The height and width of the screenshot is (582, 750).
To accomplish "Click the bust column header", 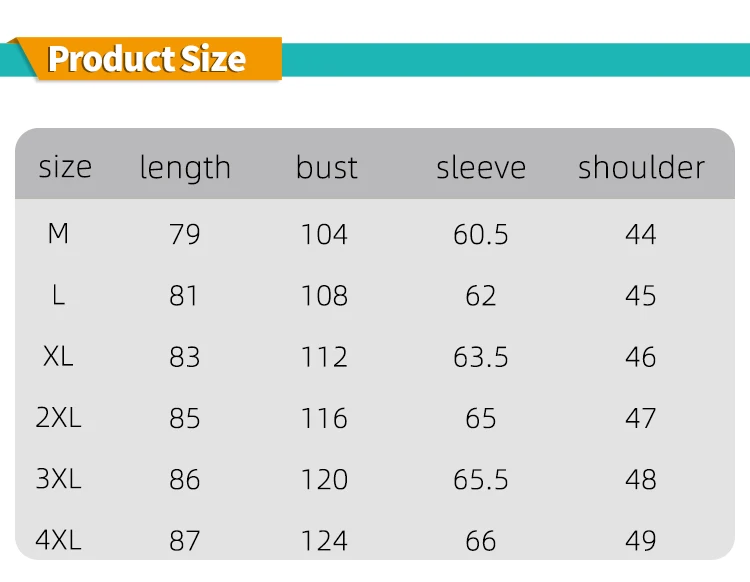I will click(327, 167).
